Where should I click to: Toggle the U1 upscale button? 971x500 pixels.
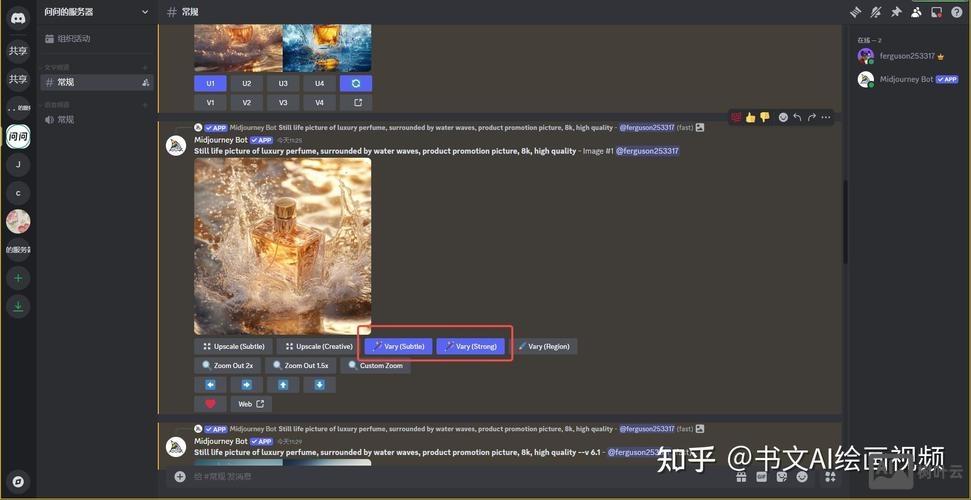click(210, 83)
